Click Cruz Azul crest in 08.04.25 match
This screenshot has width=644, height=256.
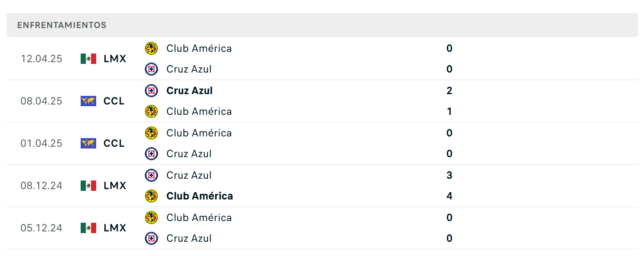pyautogui.click(x=151, y=91)
